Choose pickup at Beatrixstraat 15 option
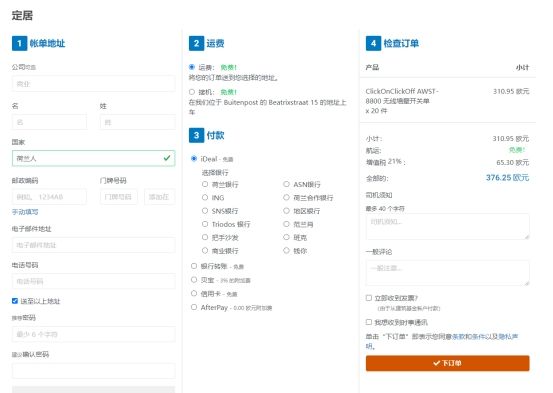This screenshot has height=393, width=553. pyautogui.click(x=192, y=92)
